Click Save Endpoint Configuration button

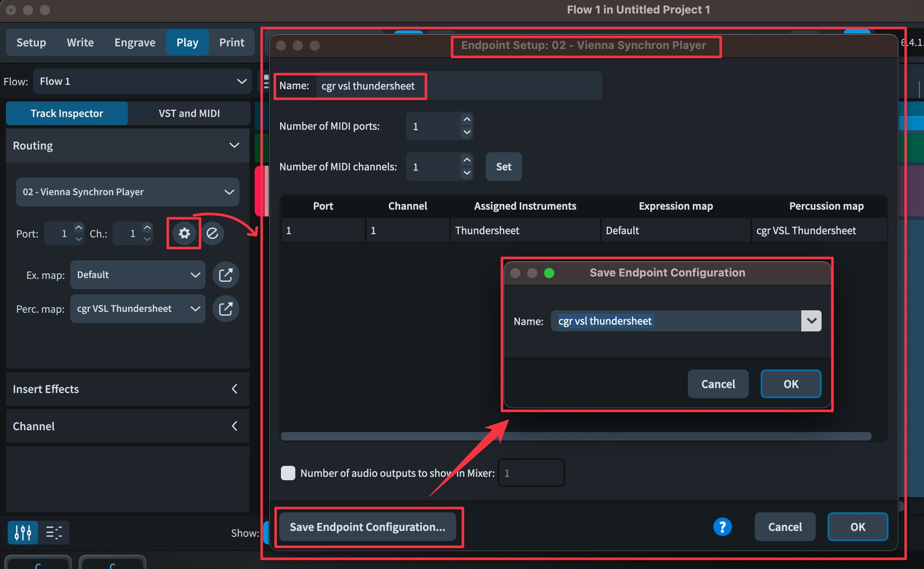pyautogui.click(x=367, y=527)
